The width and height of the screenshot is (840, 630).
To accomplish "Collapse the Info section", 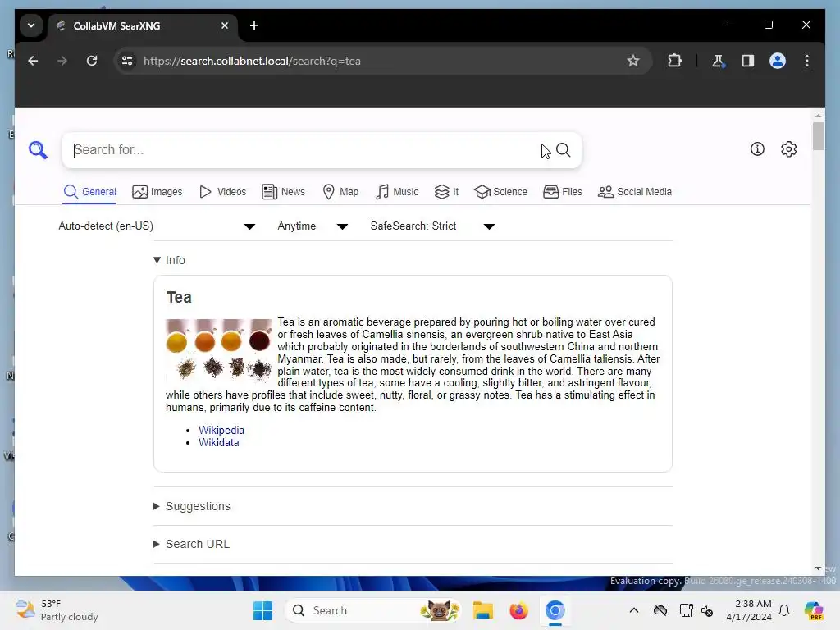I will [x=169, y=260].
